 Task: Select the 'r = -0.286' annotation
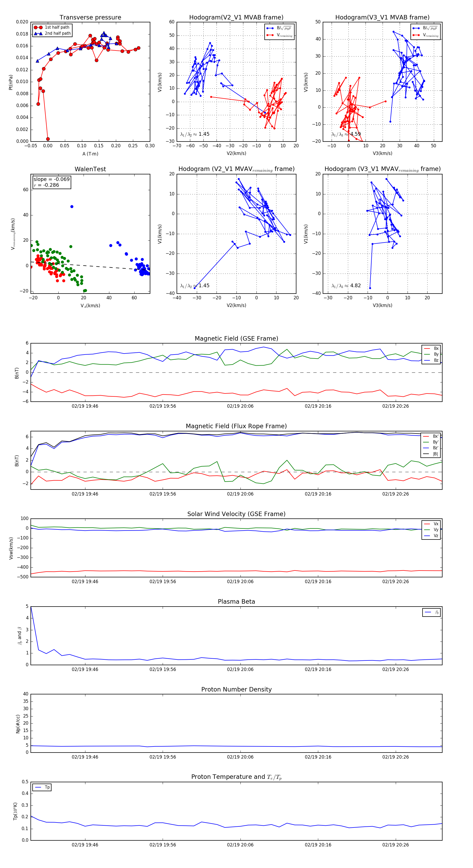47,185
